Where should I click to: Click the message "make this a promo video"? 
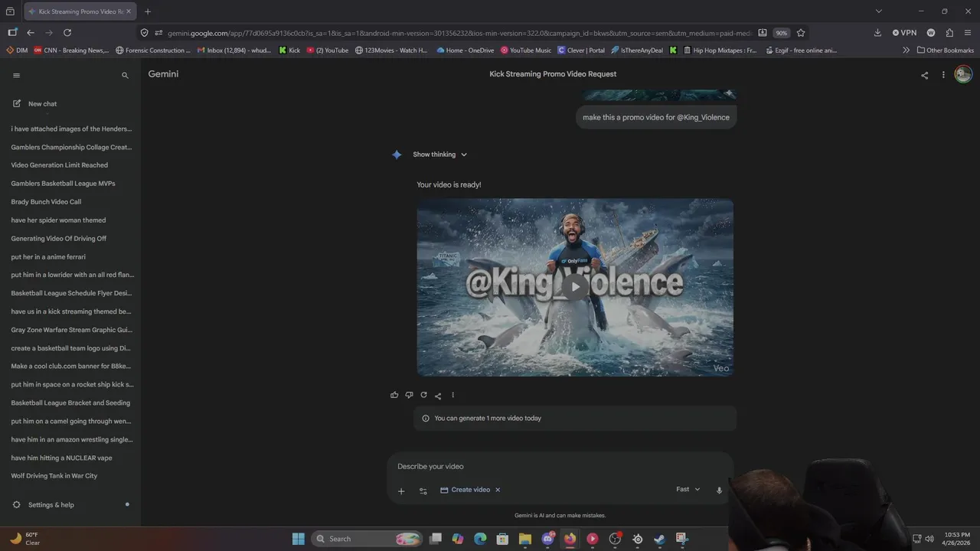656,117
